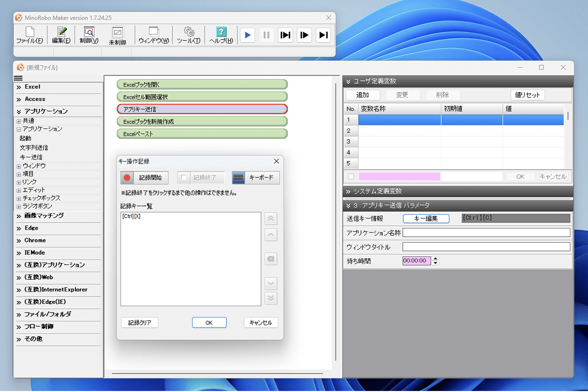Expand the 共通 tree node
Viewport: 588px width, 392px height.
19,121
